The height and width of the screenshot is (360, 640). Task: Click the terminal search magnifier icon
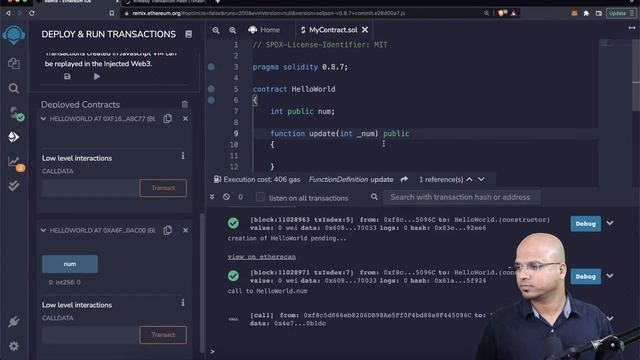tap(374, 197)
